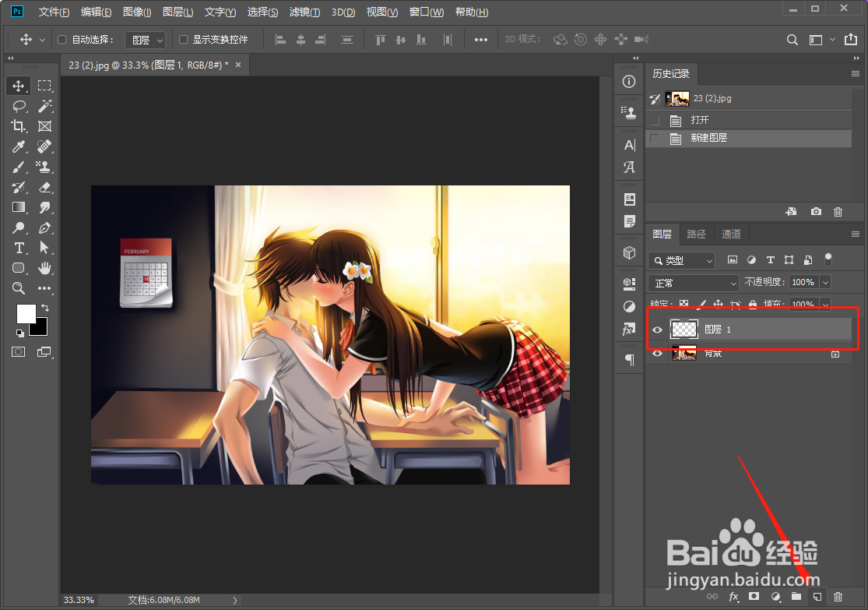This screenshot has width=868, height=610.
Task: Click the share icon in options bar
Action: coord(850,39)
